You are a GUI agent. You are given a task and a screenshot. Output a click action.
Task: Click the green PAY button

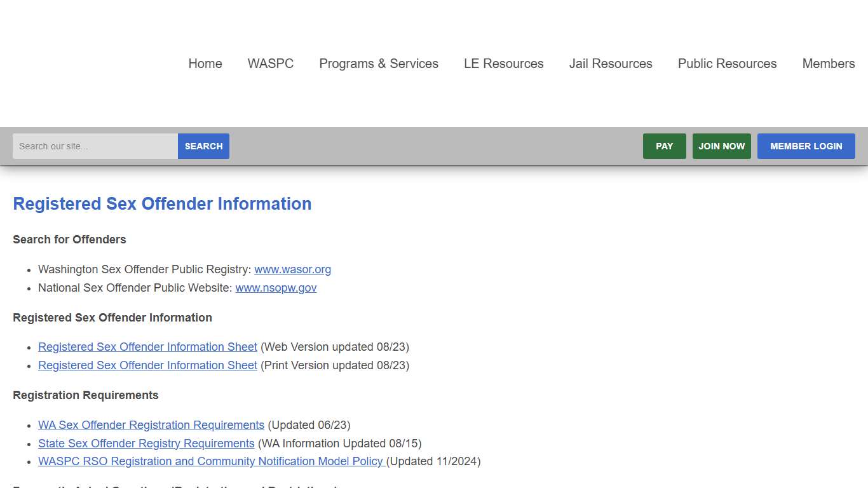pos(664,146)
